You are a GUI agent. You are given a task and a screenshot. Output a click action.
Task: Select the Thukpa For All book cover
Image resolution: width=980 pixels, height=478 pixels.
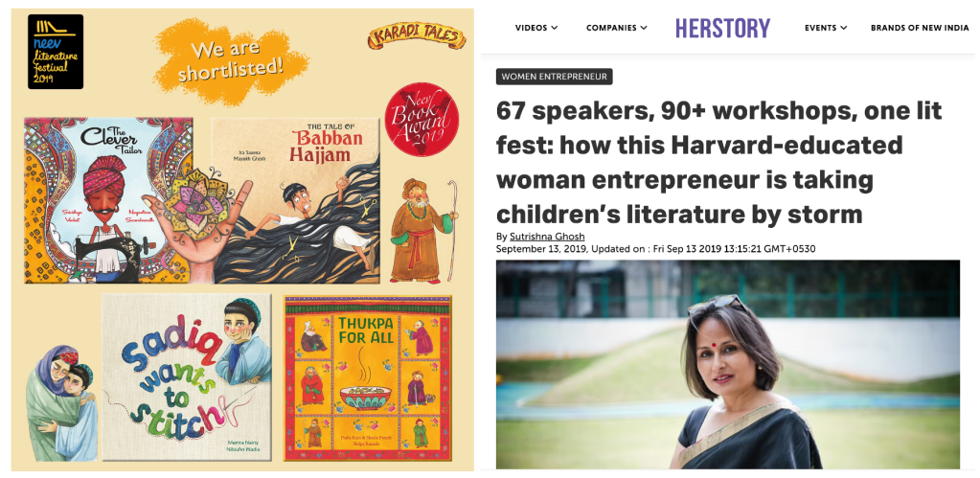click(368, 378)
